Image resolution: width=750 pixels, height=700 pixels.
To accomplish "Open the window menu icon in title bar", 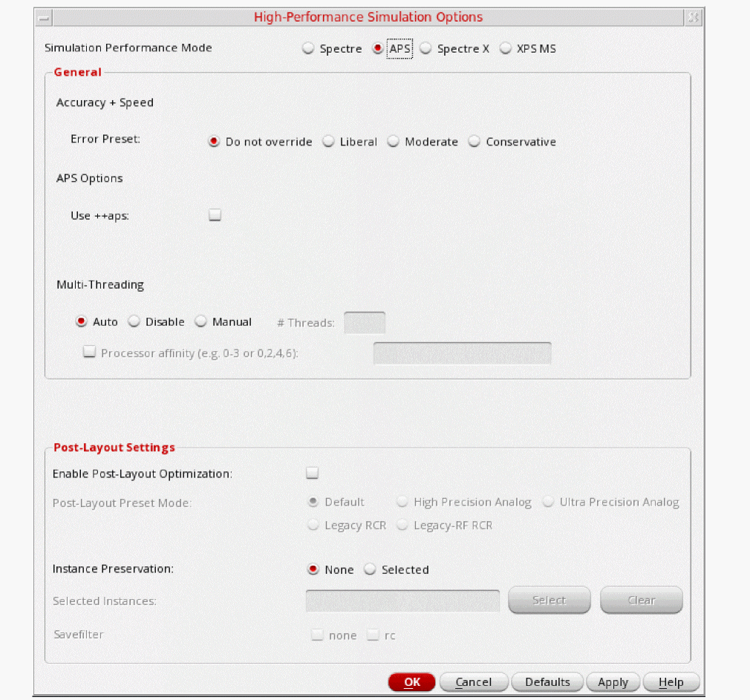I will [x=44, y=18].
